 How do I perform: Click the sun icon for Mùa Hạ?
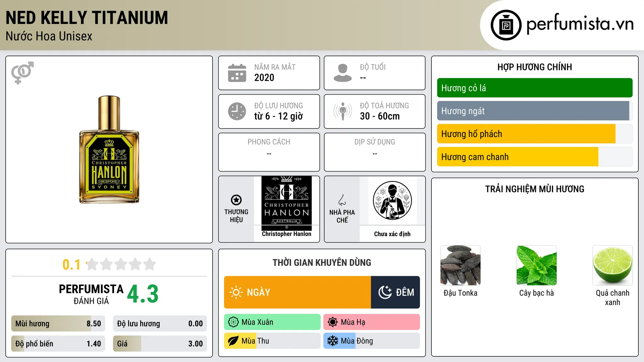pyautogui.click(x=333, y=322)
